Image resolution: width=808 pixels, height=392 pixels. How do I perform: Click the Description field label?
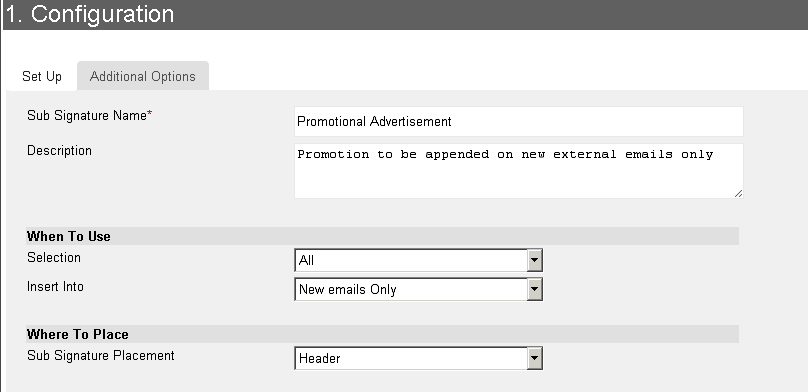pyautogui.click(x=59, y=151)
